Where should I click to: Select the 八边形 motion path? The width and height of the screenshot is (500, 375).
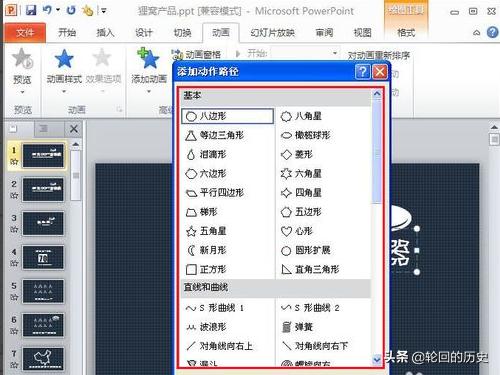[228, 116]
